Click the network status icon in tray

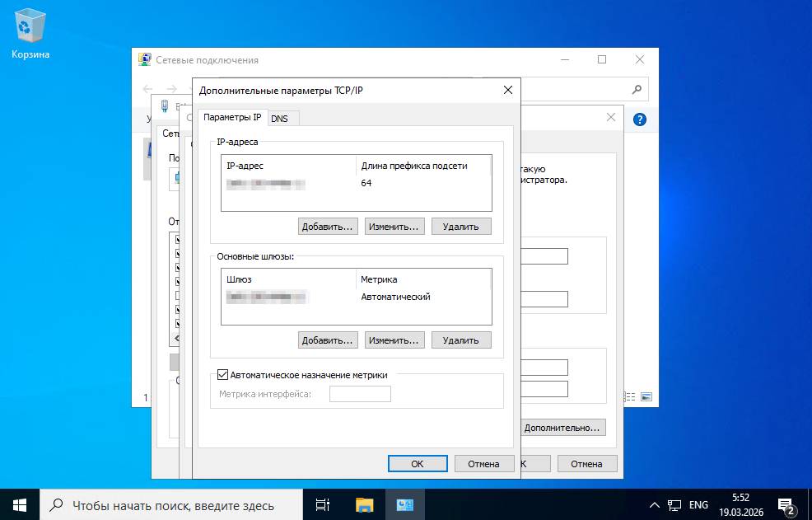[674, 504]
